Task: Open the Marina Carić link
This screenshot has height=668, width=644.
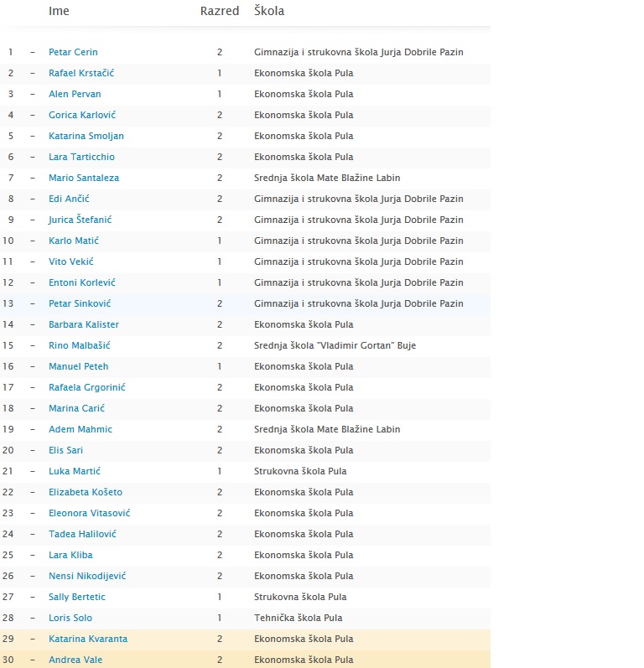Action: (76, 408)
